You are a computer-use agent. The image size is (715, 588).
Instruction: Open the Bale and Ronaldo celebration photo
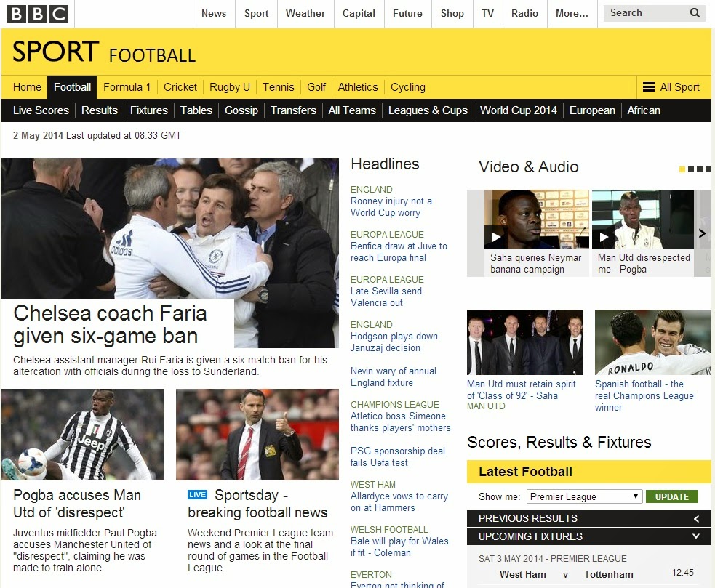(653, 342)
